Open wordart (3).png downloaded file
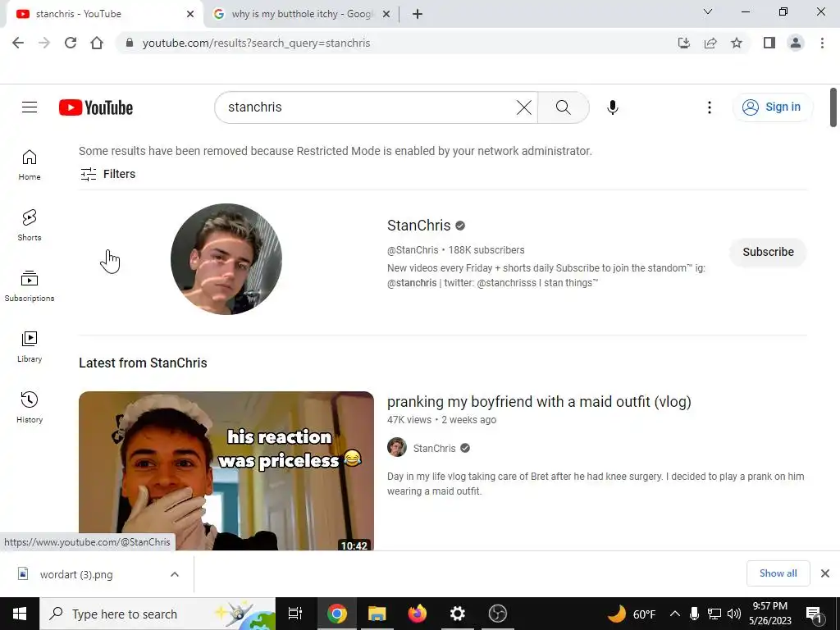 [x=76, y=574]
